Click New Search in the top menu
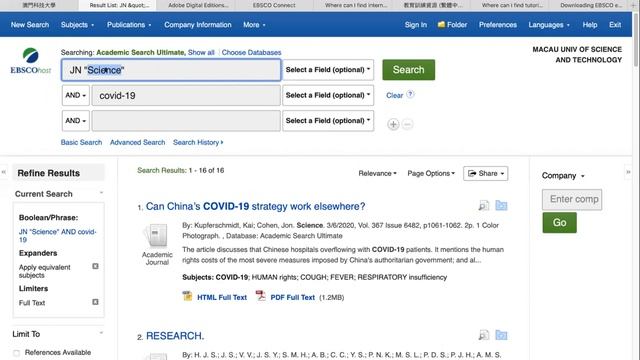 click(x=30, y=25)
